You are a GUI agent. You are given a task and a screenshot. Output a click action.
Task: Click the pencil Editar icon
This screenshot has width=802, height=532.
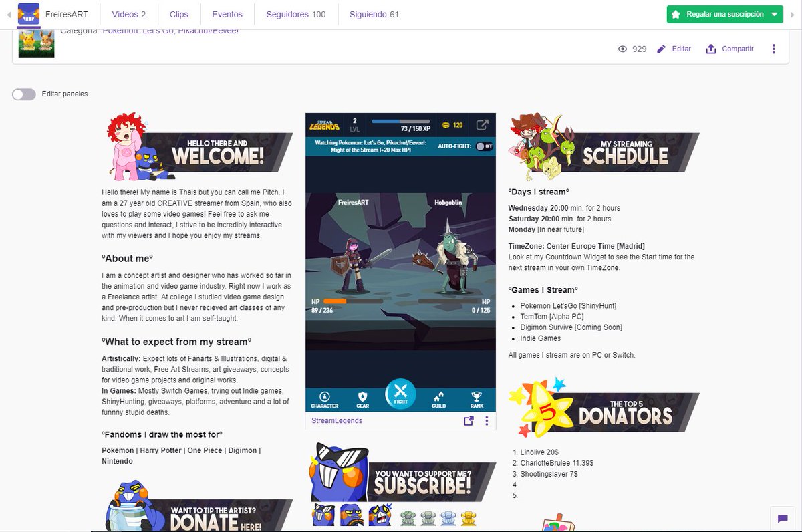tap(662, 49)
